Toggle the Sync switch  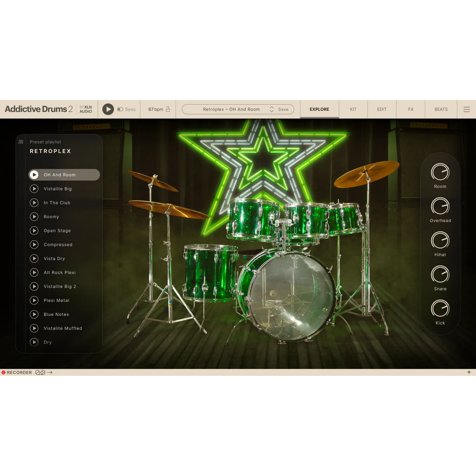point(120,109)
